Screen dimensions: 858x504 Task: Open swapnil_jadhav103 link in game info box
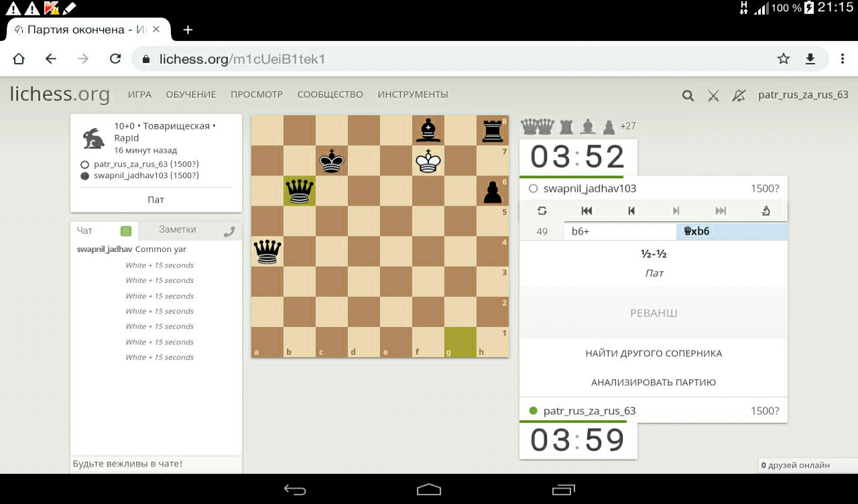(146, 176)
